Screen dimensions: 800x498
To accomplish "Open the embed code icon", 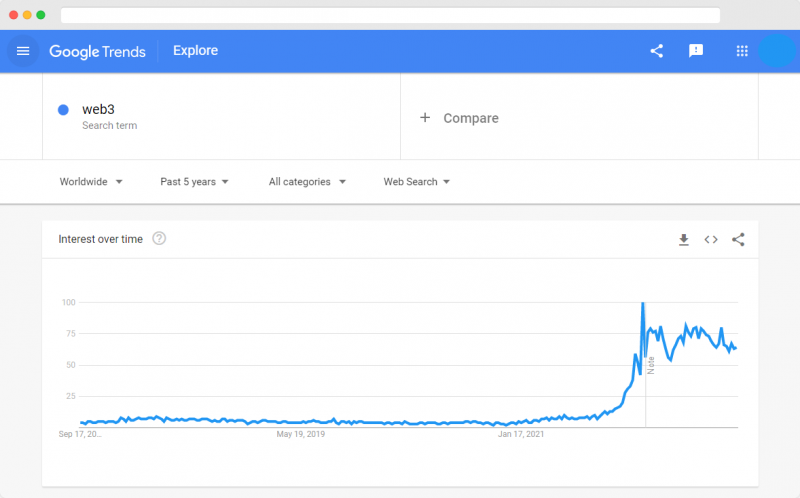I will pos(711,239).
